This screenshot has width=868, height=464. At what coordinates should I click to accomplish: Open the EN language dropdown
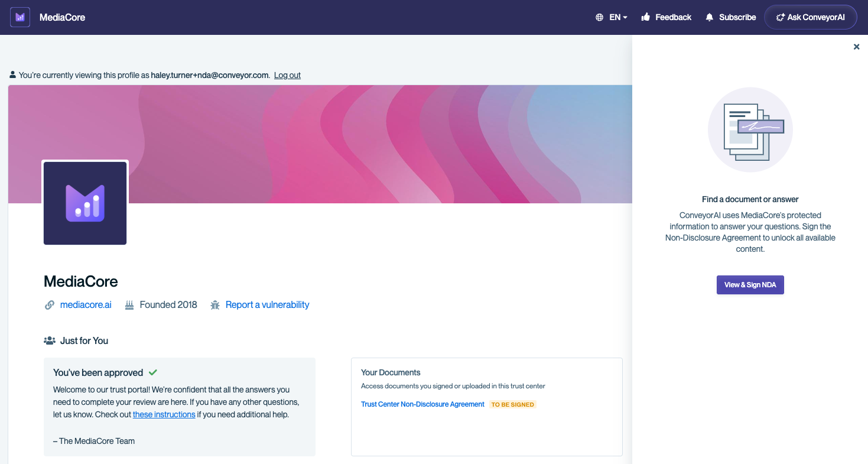click(618, 17)
